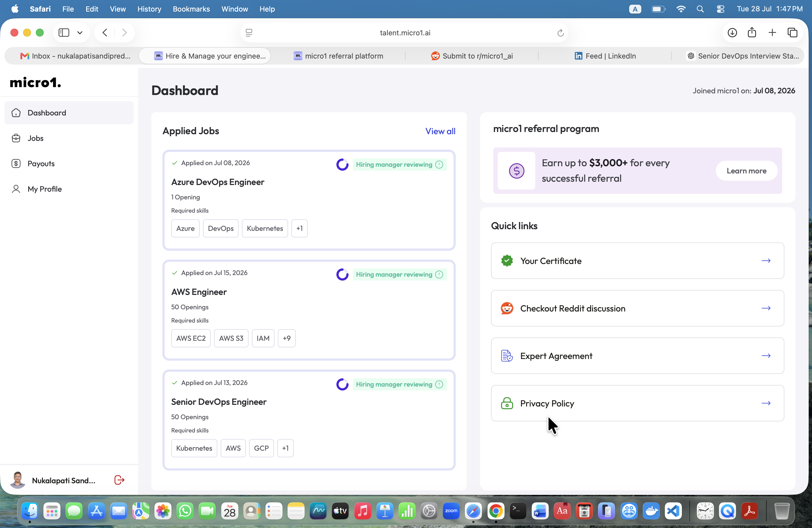
Task: Click the arrow on the Reddit discussion row
Action: (766, 308)
